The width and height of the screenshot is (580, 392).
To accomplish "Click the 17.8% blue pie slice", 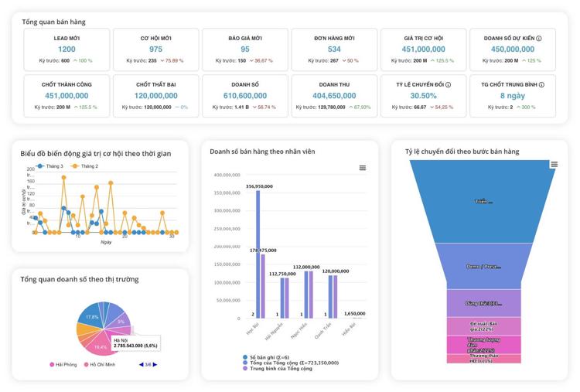I will click(x=91, y=318).
